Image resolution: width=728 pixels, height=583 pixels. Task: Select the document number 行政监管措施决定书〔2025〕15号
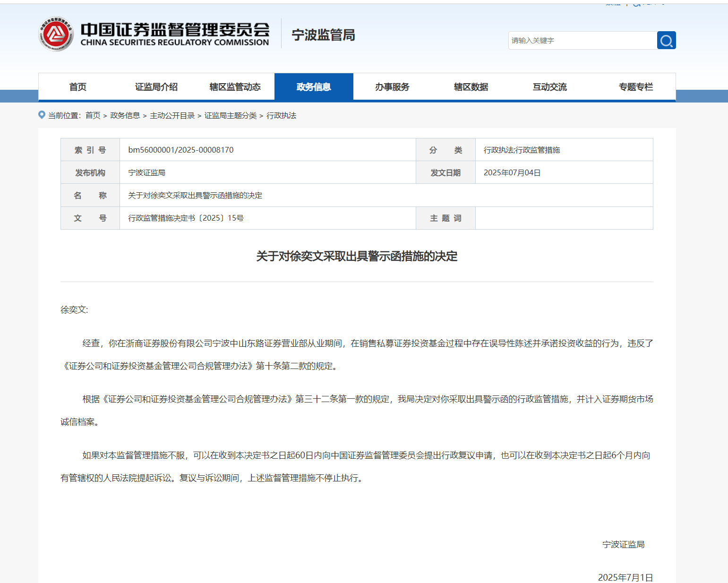(186, 218)
